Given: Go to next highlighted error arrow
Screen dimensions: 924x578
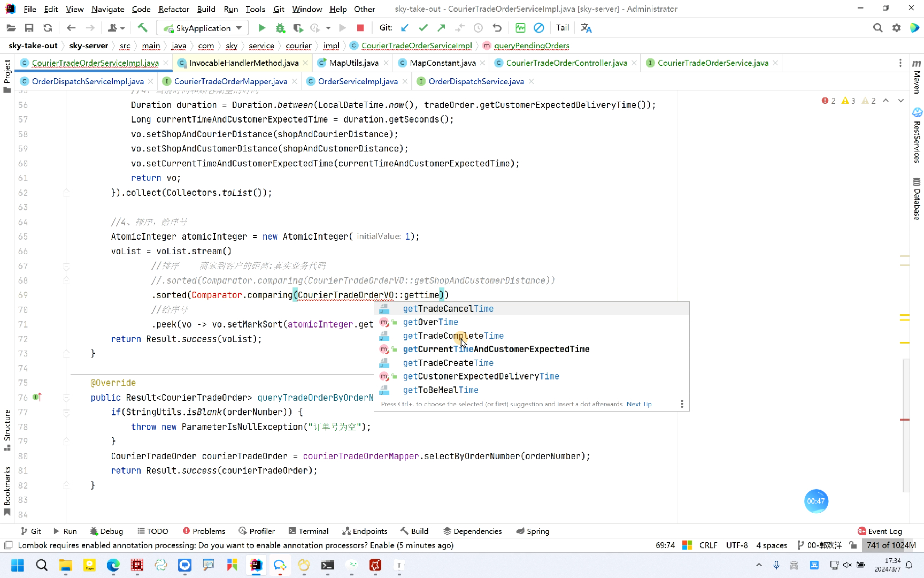Looking at the screenshot, I should pos(901,101).
